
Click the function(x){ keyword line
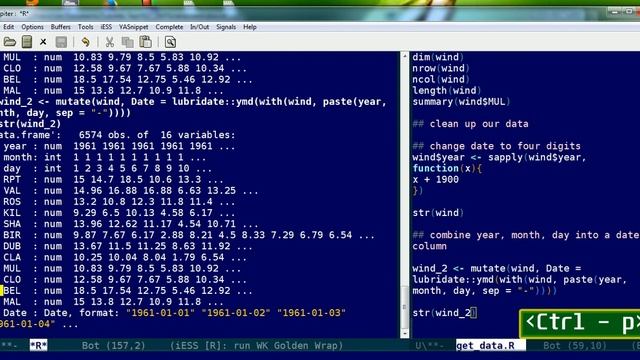(447, 168)
